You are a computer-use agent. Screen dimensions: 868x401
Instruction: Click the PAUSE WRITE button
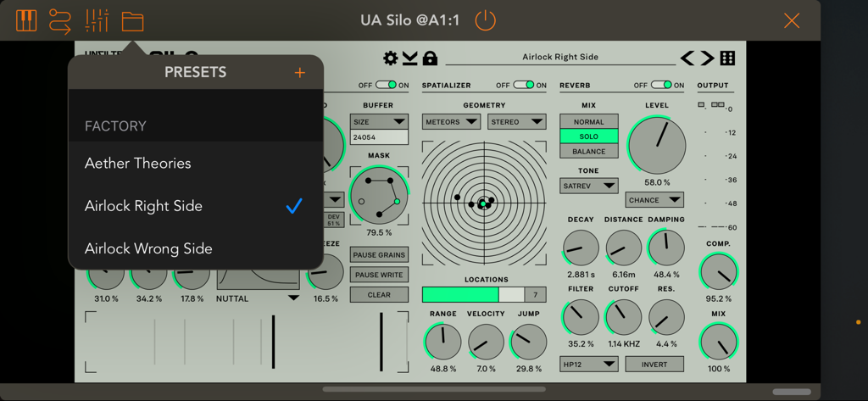point(379,275)
